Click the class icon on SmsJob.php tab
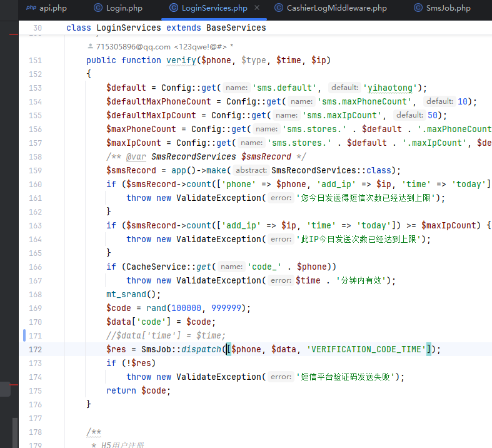The width and height of the screenshot is (492, 448). [x=418, y=8]
